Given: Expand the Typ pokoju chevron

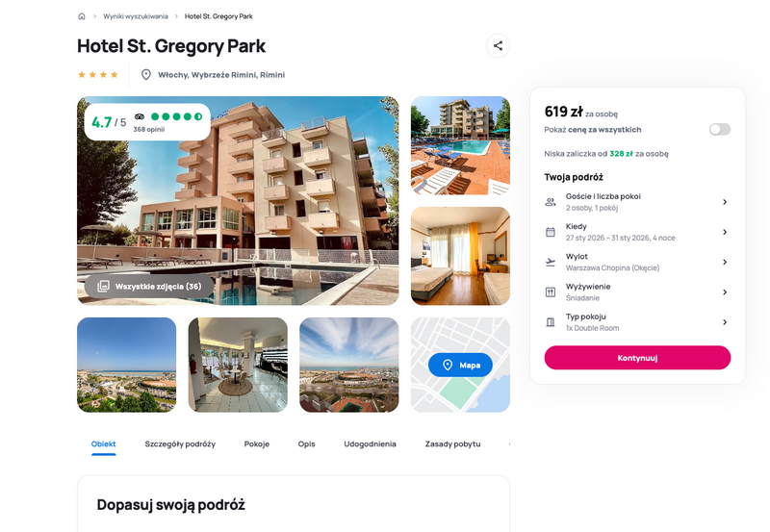Looking at the screenshot, I should pos(725,322).
